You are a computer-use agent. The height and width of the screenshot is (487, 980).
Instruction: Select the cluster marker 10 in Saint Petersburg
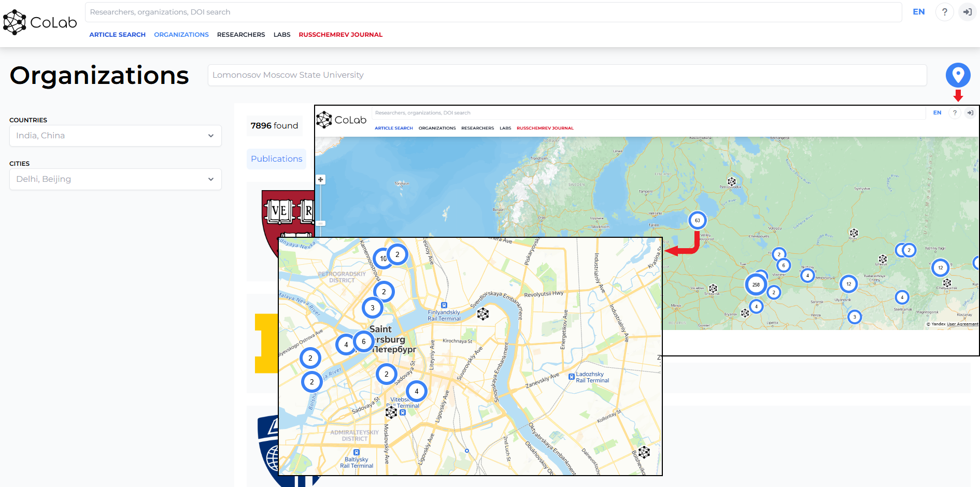click(x=382, y=258)
